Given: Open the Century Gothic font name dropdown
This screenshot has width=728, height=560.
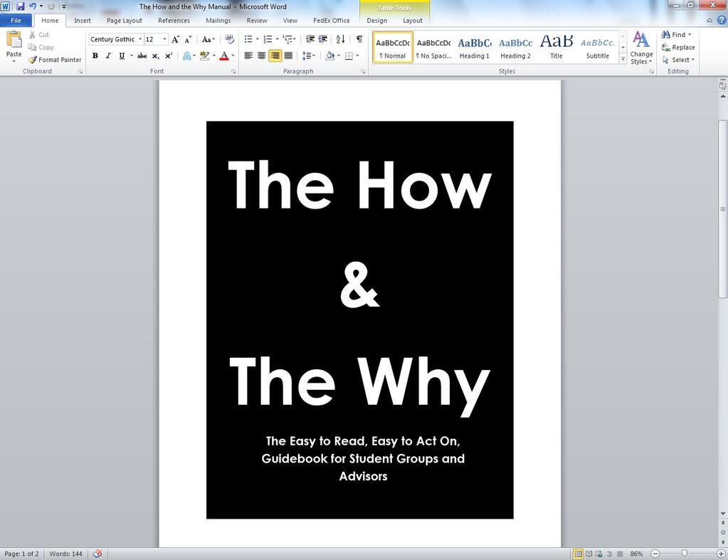Looking at the screenshot, I should 140,39.
